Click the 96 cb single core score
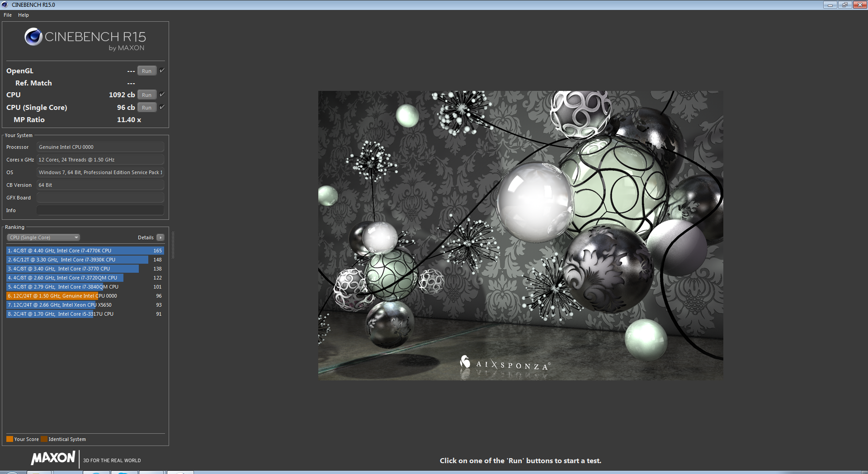 tap(126, 108)
